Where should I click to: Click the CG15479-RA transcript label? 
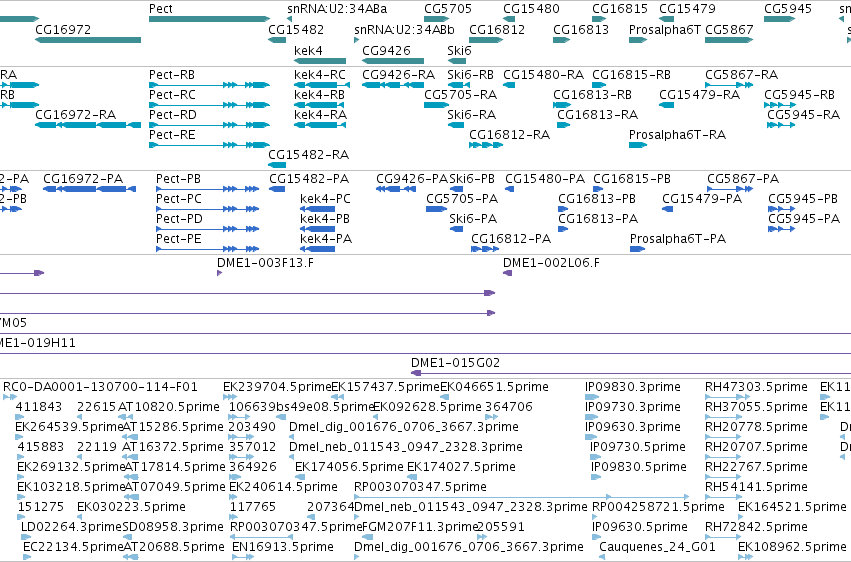700,94
